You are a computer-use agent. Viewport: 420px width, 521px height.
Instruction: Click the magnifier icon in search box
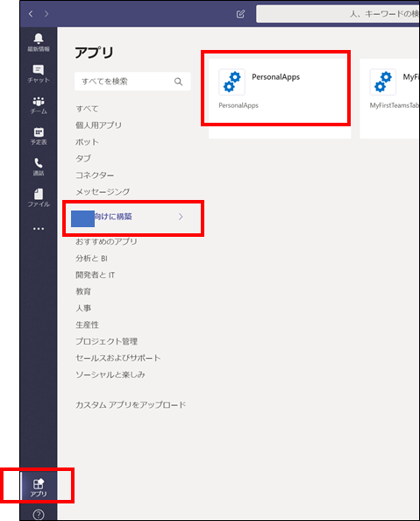coord(178,82)
